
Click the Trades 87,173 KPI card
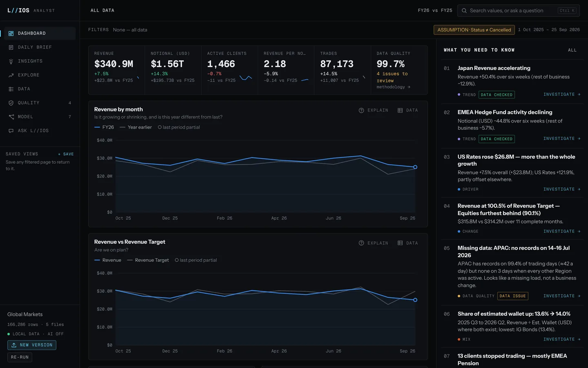(343, 70)
